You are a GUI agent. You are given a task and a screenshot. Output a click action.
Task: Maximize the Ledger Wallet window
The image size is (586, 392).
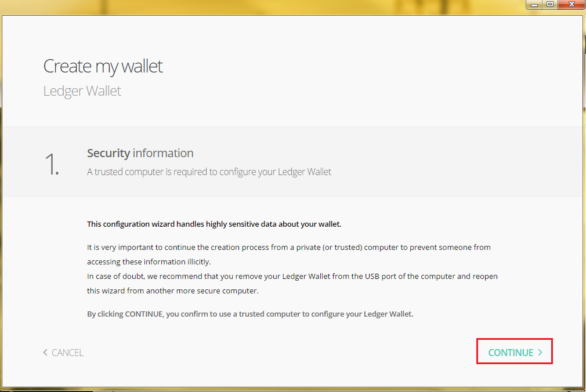[x=550, y=5]
